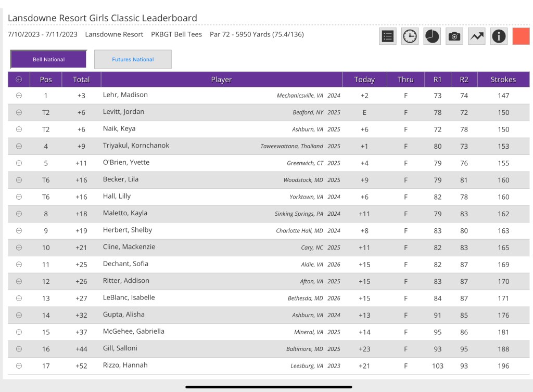The width and height of the screenshot is (533, 392).
Task: Open the pie chart statistics icon
Action: 432,36
